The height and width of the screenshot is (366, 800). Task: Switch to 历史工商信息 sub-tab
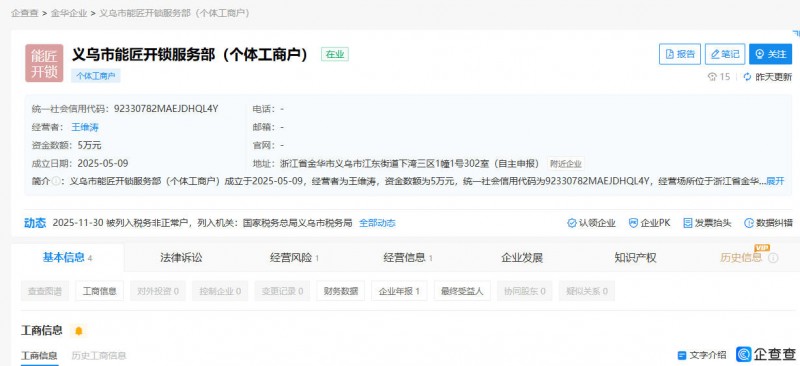point(99,355)
